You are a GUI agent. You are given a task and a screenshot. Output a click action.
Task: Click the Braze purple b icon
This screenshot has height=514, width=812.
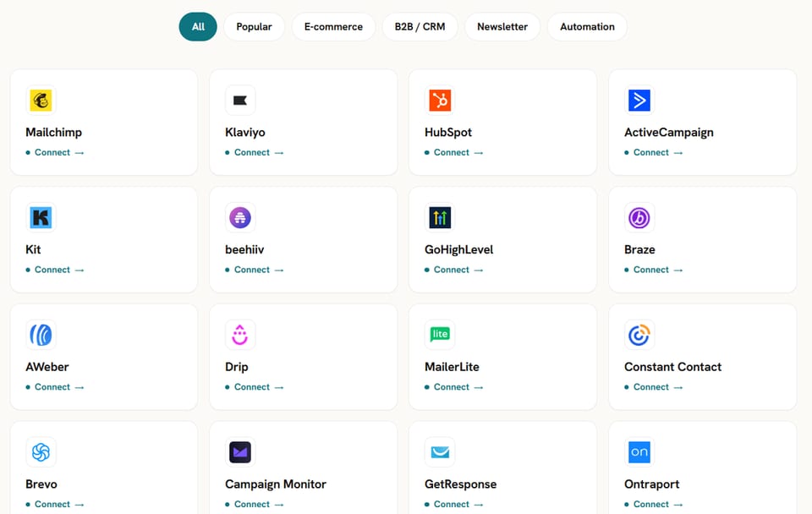[x=639, y=217]
